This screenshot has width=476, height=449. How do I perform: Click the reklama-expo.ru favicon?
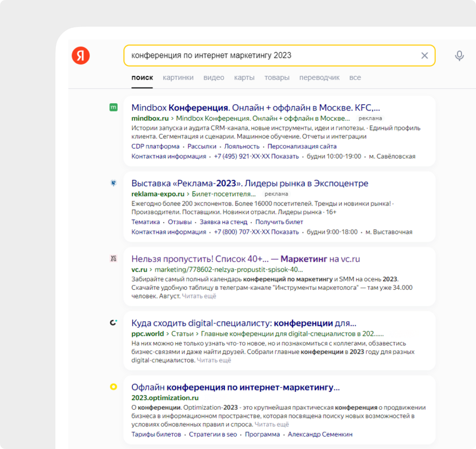coord(114,183)
